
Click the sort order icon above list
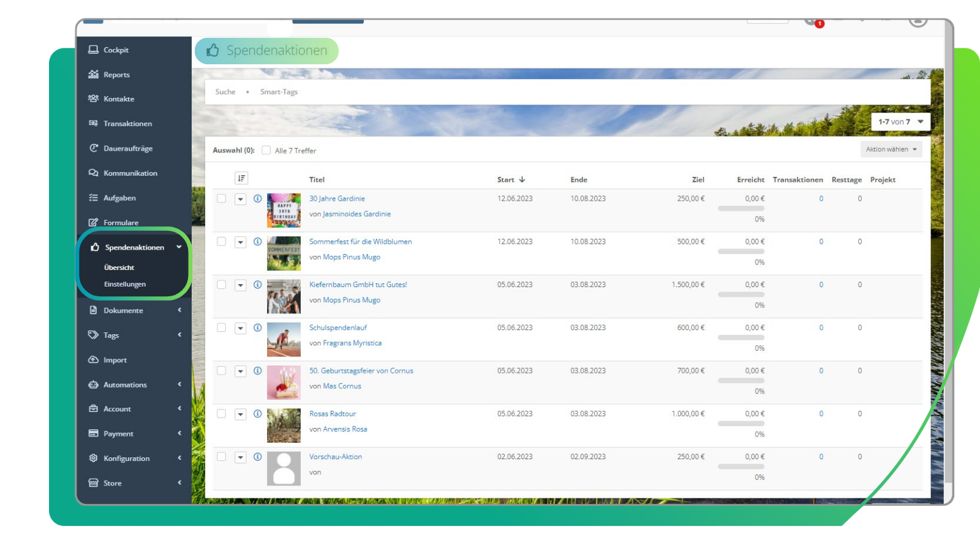(241, 178)
